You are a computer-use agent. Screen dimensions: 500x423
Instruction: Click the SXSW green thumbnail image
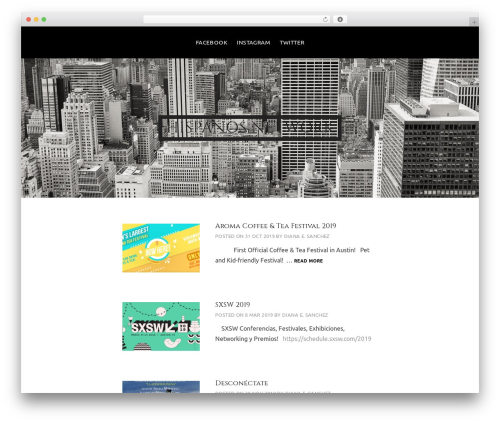point(161,326)
